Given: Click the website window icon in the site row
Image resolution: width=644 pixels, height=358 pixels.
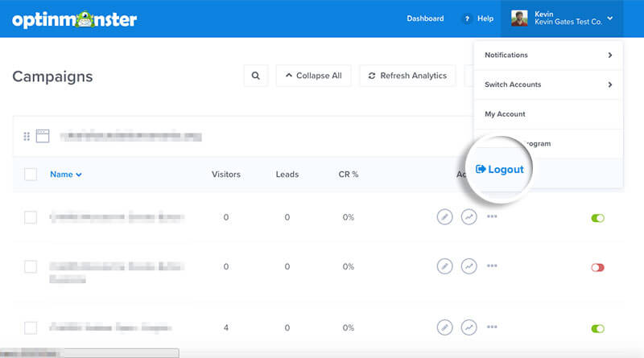Looking at the screenshot, I should [43, 136].
